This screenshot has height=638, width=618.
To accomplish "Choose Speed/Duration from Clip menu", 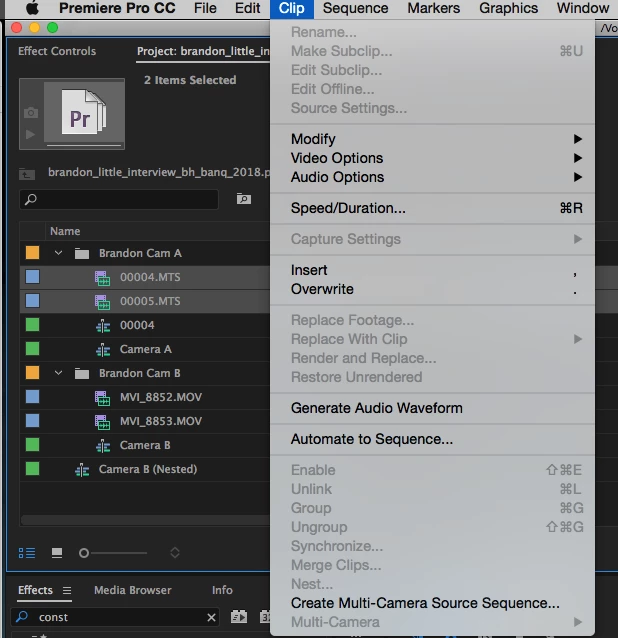I will [432, 208].
